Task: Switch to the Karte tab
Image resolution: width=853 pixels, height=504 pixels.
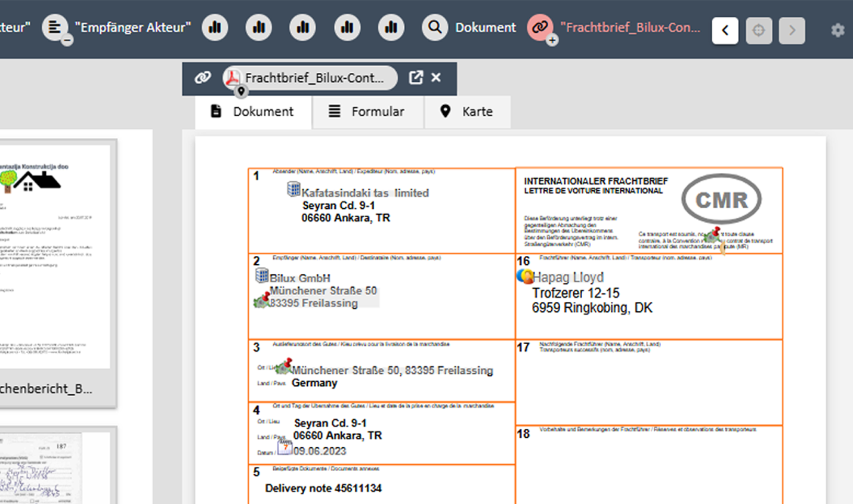Action: pos(468,112)
